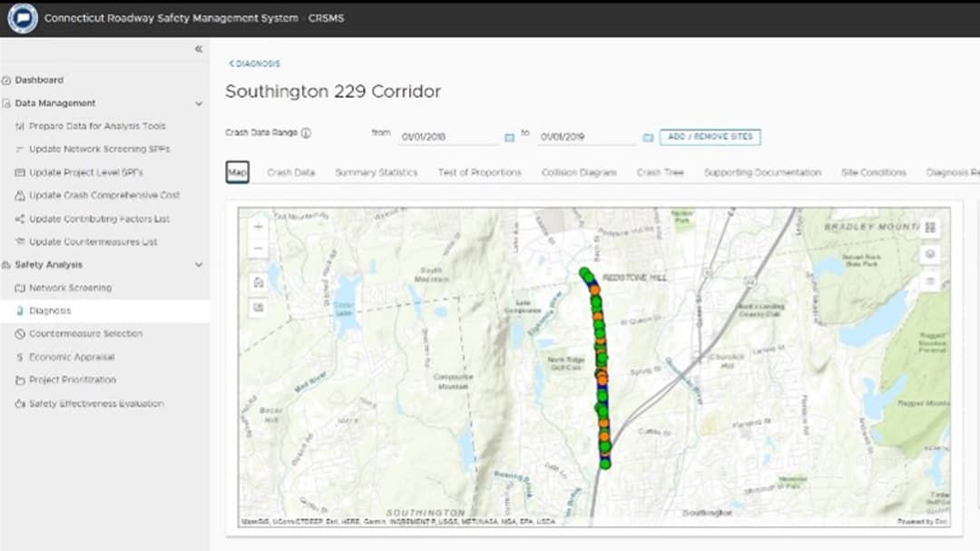
Task: Click the location icon on the map's right side
Action: [928, 255]
